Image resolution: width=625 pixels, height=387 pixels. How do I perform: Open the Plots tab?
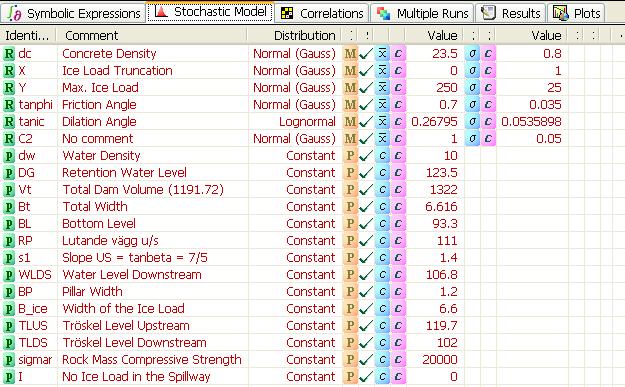[x=576, y=13]
